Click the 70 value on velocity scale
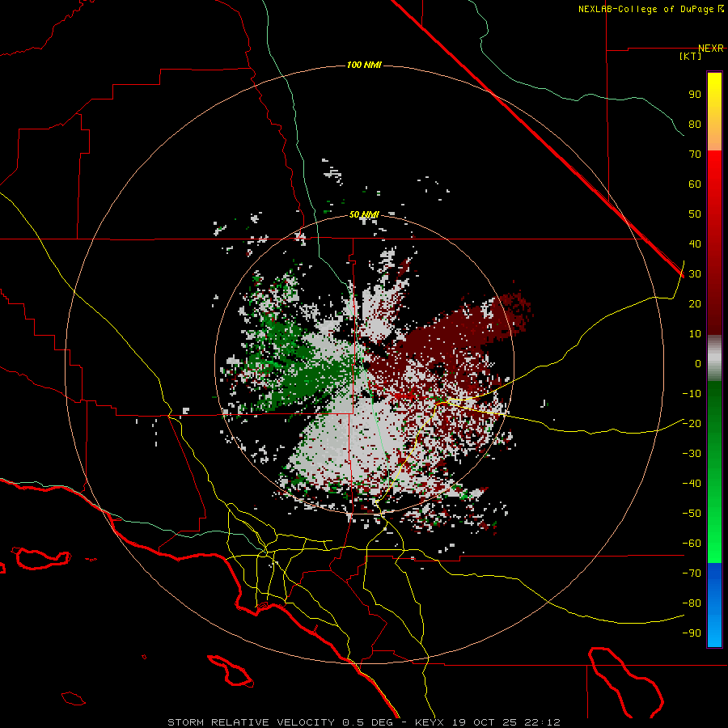This screenshot has height=728, width=728. [x=695, y=154]
